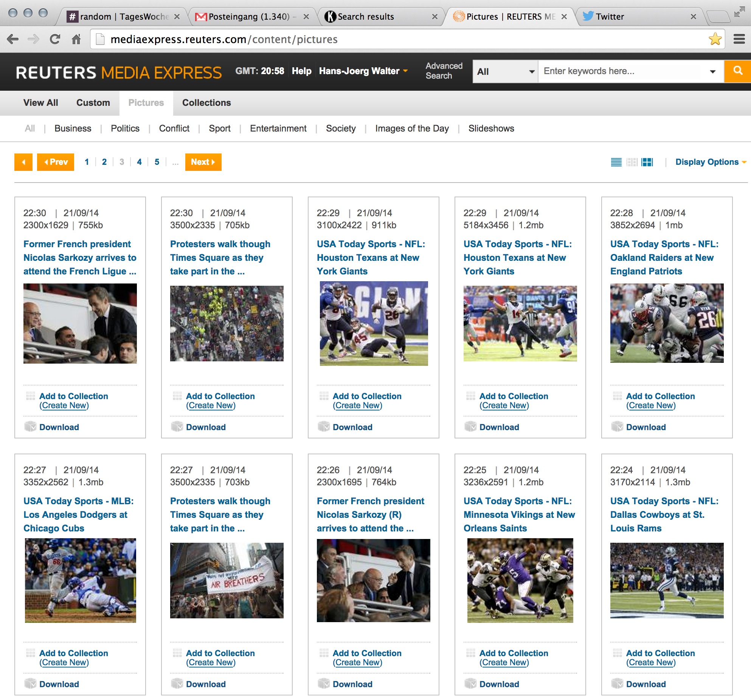
Task: Switch to small grid view layout
Action: coord(632,162)
